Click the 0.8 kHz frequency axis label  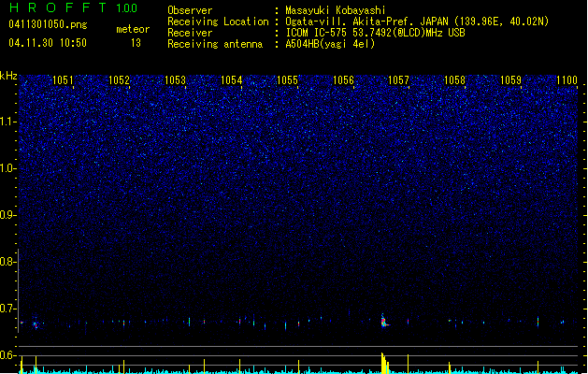point(7,262)
